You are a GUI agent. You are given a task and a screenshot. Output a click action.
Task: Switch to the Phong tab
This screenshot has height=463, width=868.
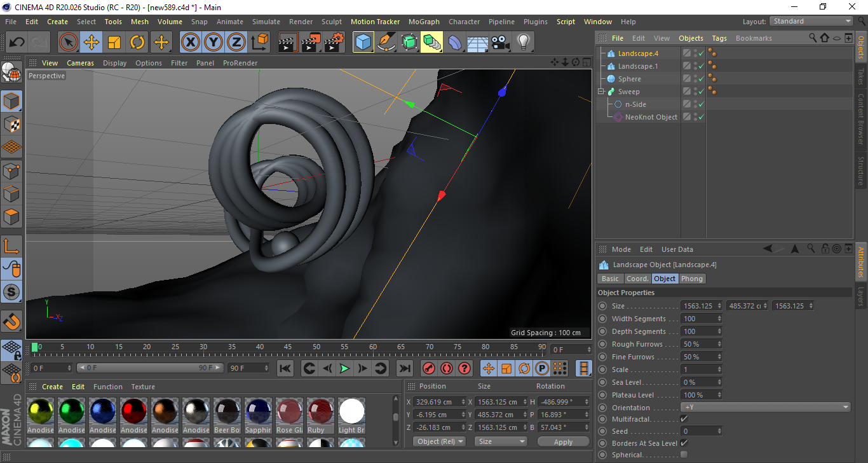tap(692, 279)
